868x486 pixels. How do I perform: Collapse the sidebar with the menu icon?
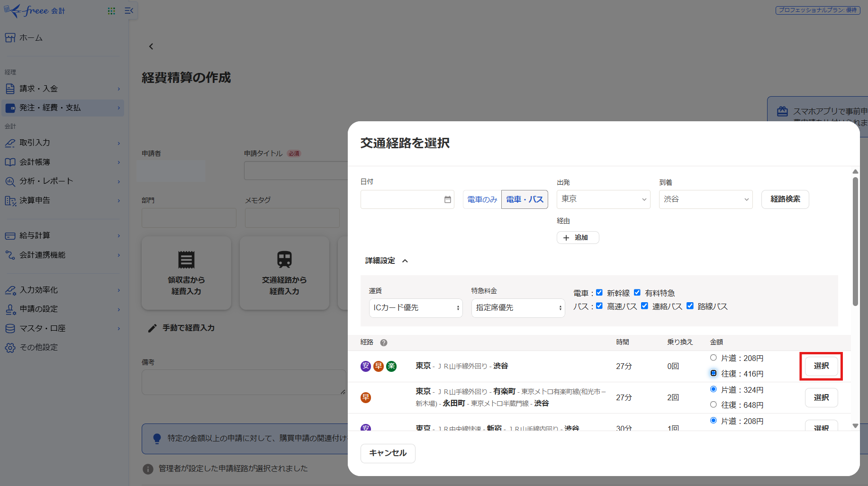[129, 10]
